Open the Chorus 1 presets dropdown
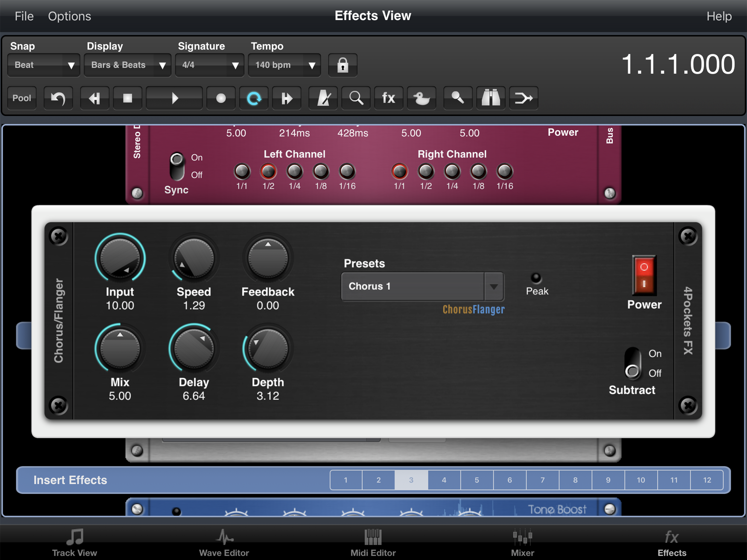 [422, 286]
